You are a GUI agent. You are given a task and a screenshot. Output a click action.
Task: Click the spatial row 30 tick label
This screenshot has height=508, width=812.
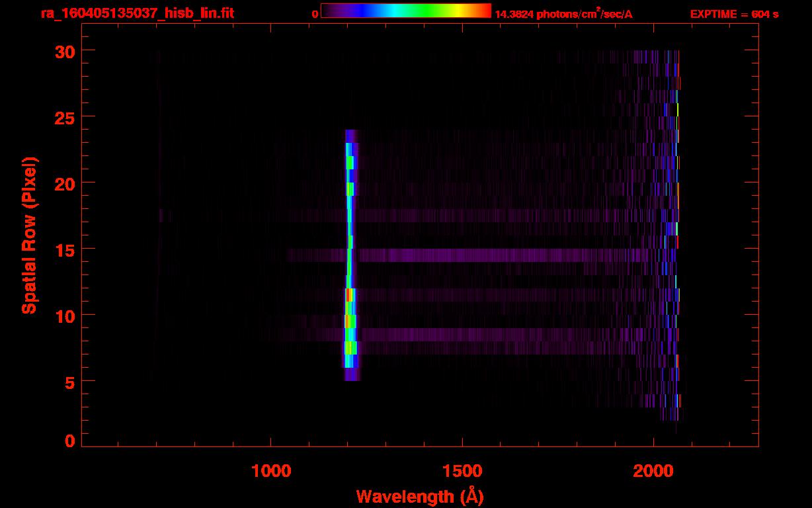pos(63,51)
